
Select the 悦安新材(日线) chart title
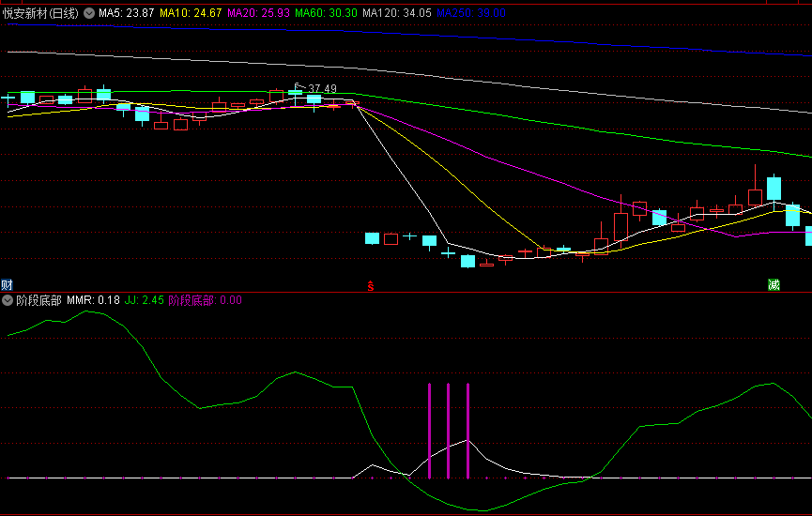coord(41,13)
